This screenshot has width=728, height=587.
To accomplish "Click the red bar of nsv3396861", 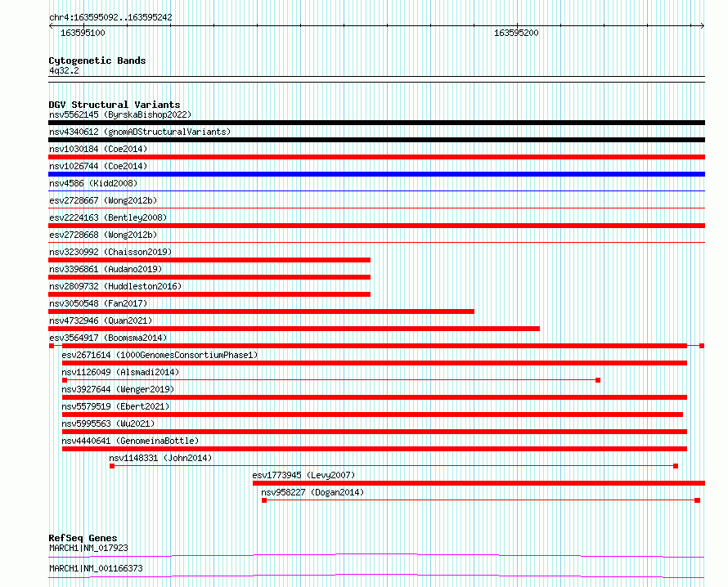I will click(209, 277).
